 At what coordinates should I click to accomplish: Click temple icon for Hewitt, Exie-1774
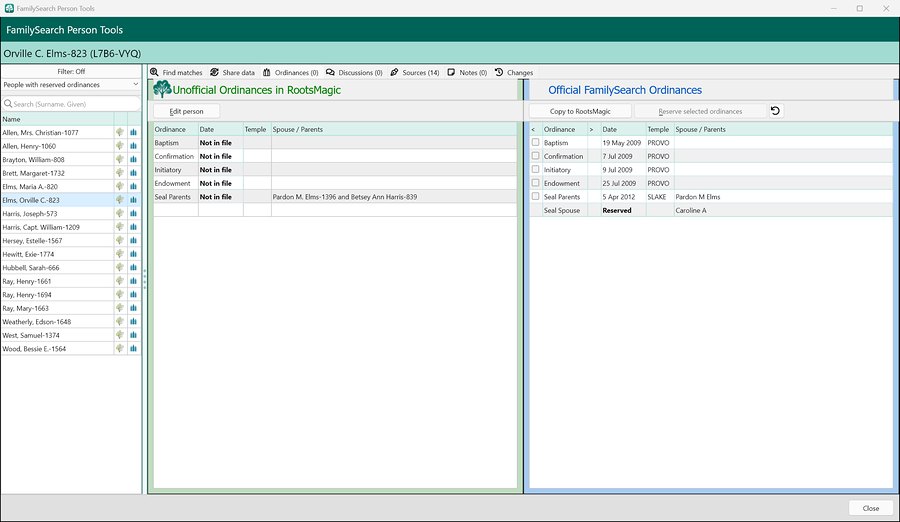[x=134, y=254]
